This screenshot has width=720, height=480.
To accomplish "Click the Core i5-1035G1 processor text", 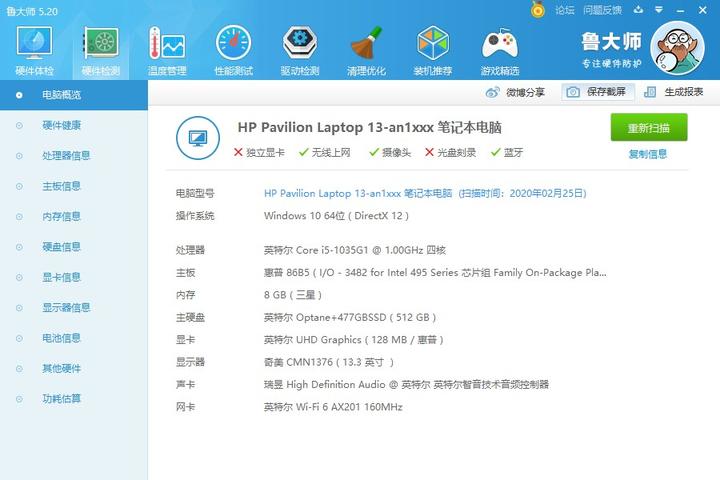I will [x=354, y=250].
